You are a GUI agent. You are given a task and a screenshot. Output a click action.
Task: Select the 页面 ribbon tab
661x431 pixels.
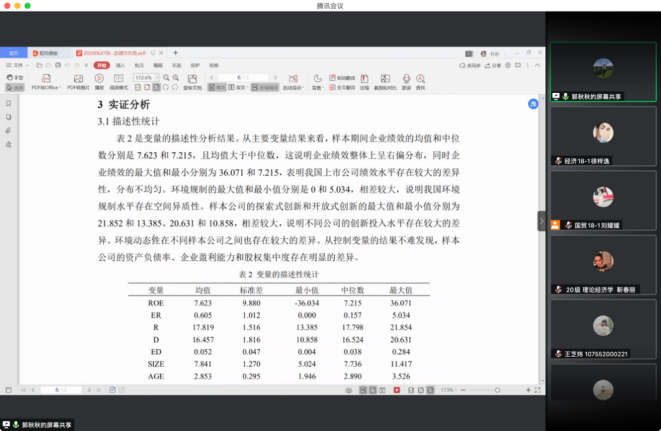coord(177,65)
